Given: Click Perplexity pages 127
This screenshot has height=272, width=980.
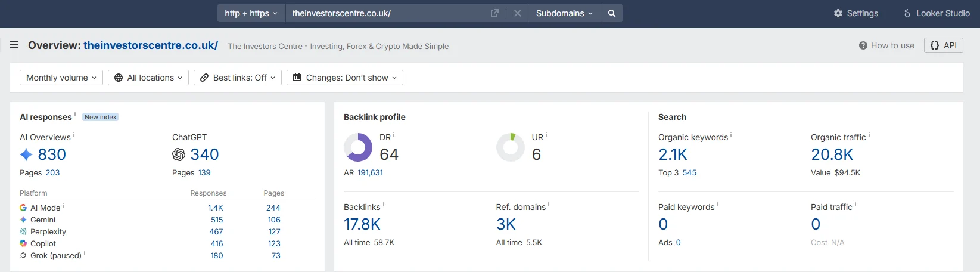Looking at the screenshot, I should [274, 231].
